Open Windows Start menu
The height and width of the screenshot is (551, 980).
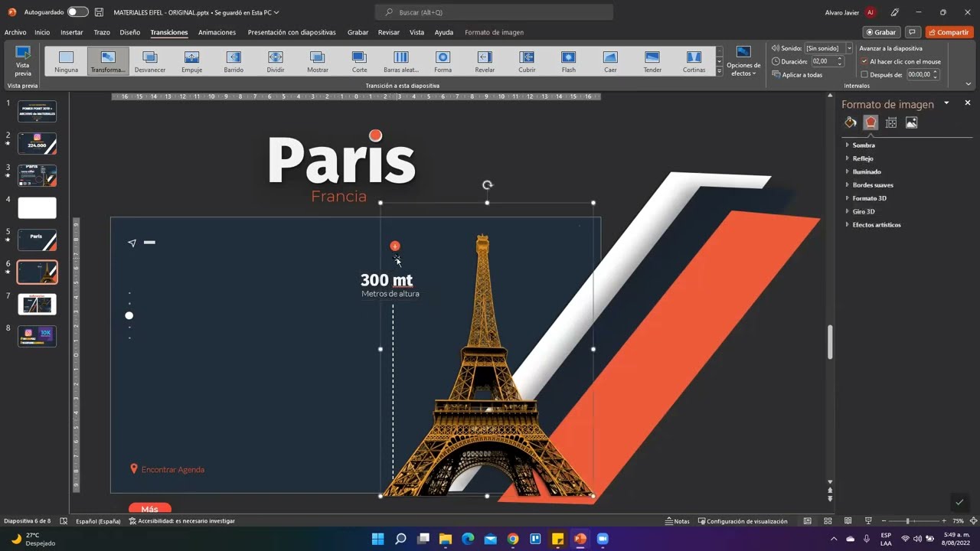pos(377,539)
